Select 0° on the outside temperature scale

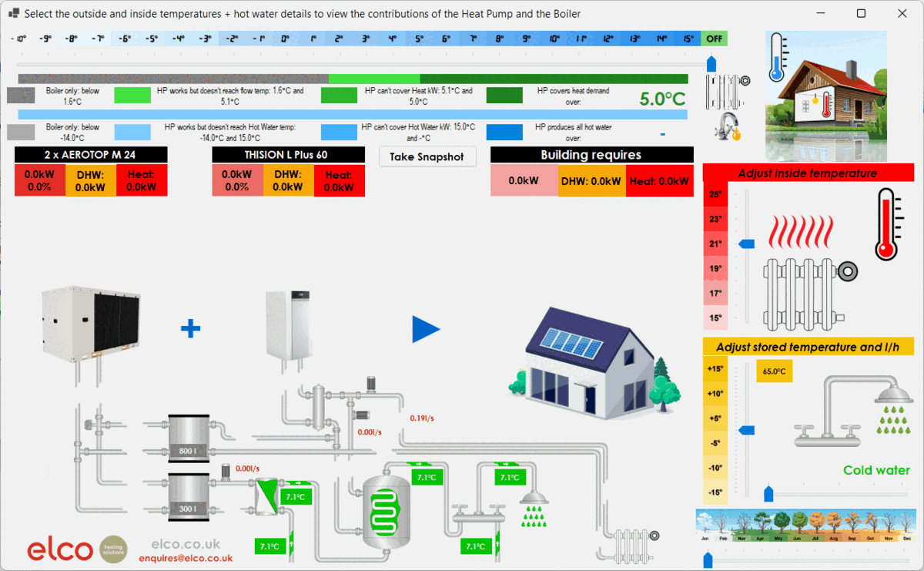coord(285,38)
